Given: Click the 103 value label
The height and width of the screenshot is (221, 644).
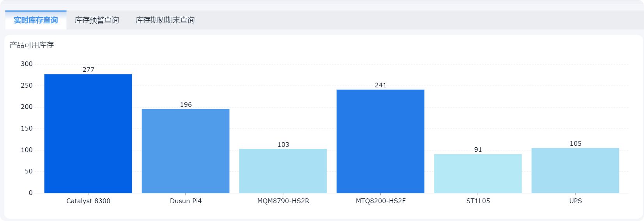Looking at the screenshot, I should pyautogui.click(x=283, y=145).
